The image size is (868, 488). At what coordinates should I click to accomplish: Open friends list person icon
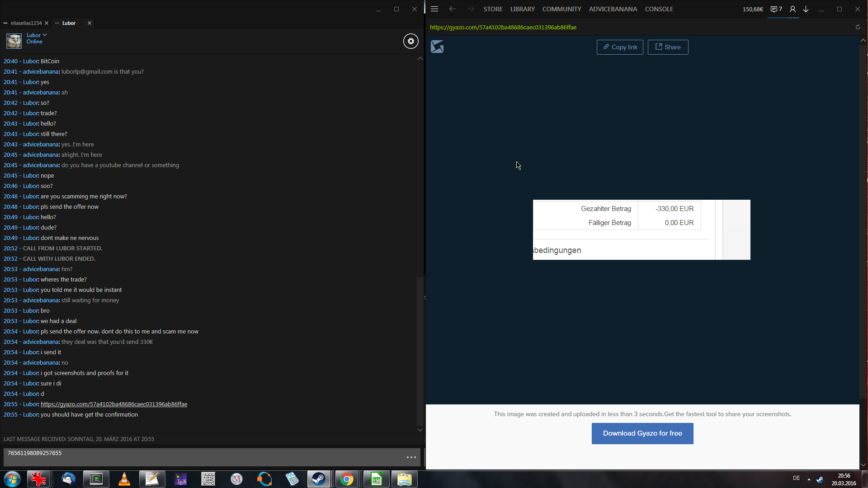pos(793,9)
